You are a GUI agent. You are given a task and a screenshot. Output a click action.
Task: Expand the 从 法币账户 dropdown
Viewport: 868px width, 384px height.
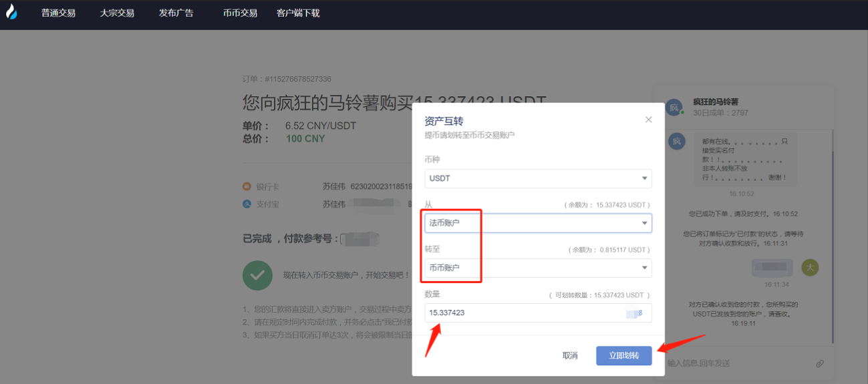pyautogui.click(x=538, y=223)
